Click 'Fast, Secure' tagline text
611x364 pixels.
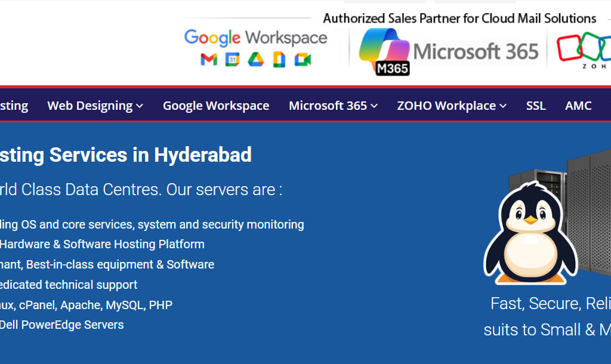coord(535,304)
